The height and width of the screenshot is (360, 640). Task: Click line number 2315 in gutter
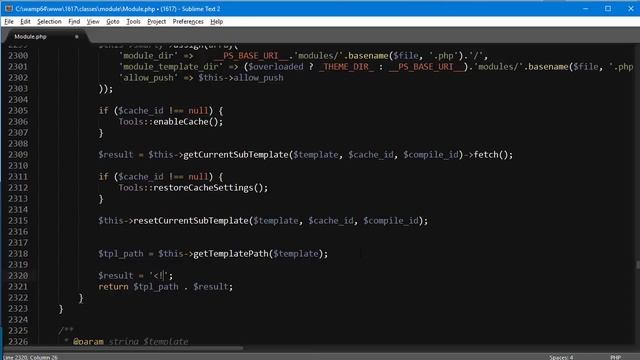[18, 221]
